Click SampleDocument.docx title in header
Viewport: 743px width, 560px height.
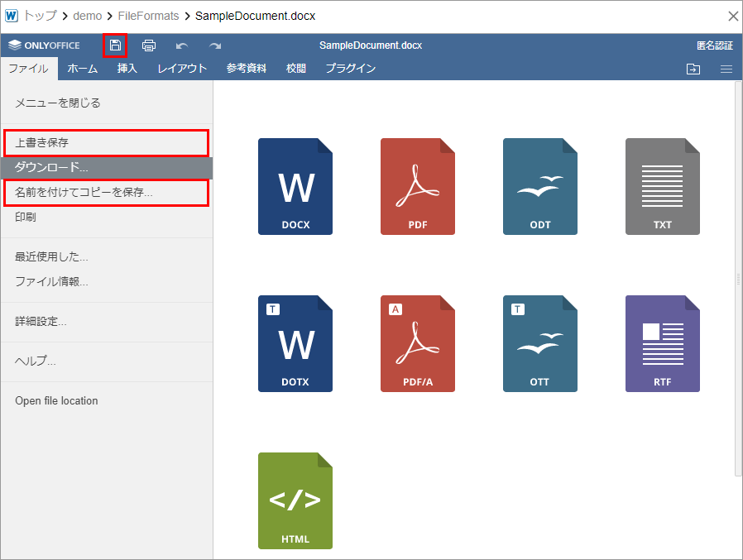click(x=371, y=45)
